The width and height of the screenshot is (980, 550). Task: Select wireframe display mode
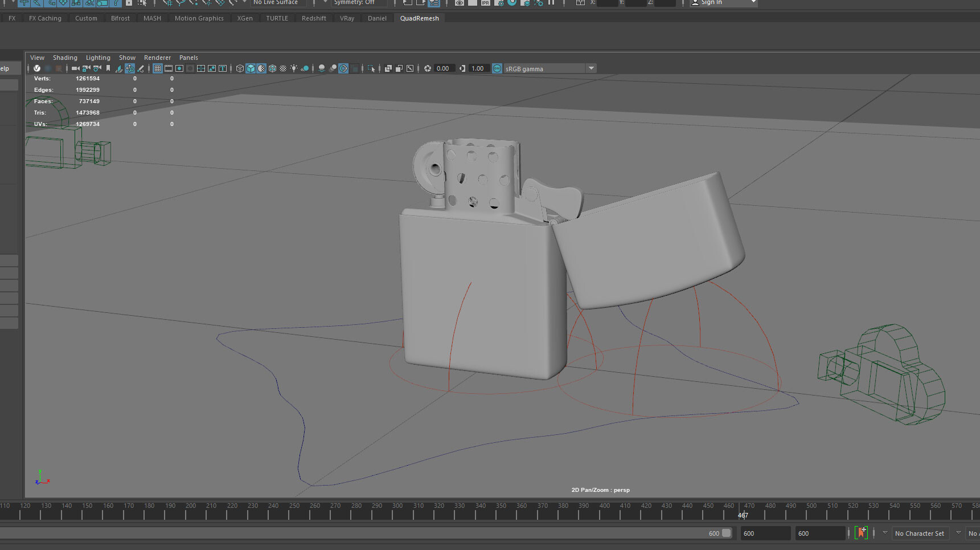pyautogui.click(x=240, y=68)
